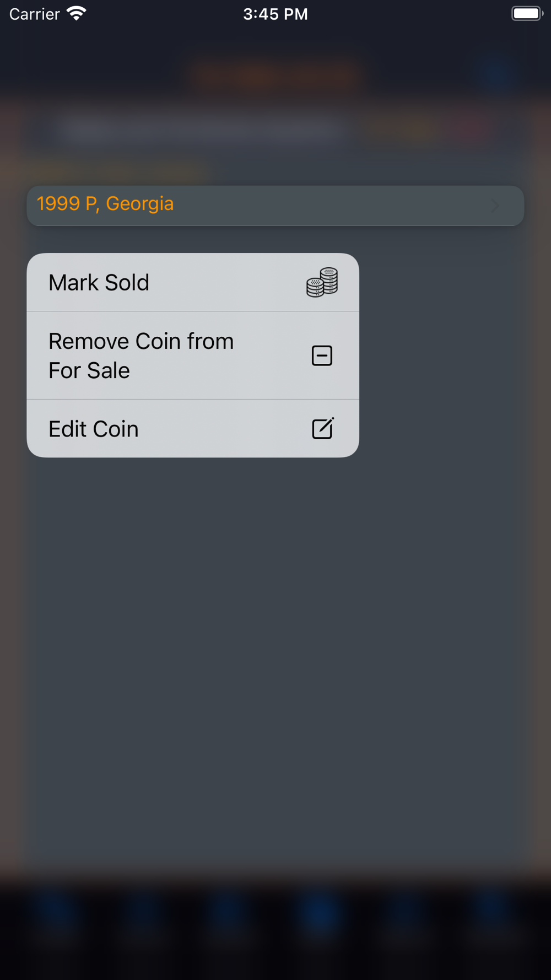Choose the Edit Coin menu entry
This screenshot has height=980, width=551.
pos(193,428)
